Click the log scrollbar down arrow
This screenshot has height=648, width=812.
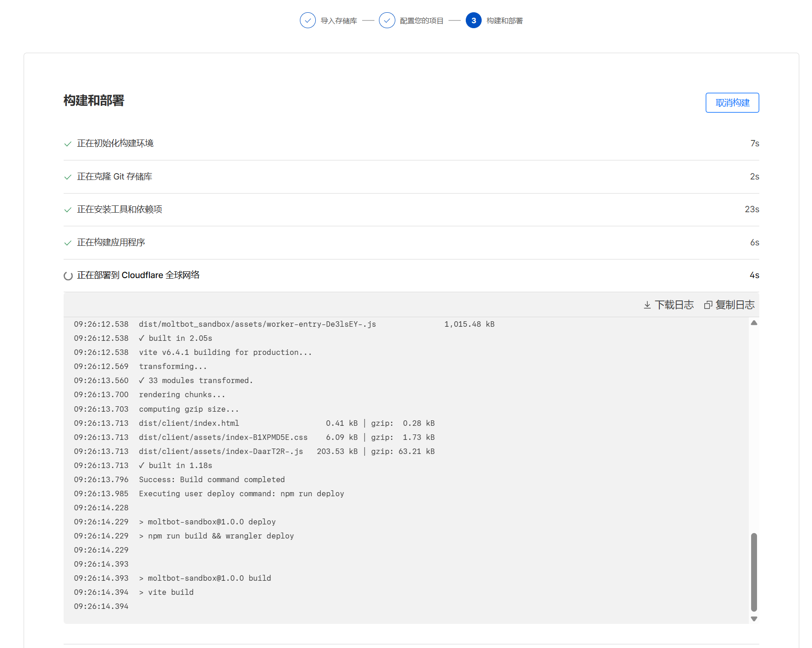[x=754, y=619]
